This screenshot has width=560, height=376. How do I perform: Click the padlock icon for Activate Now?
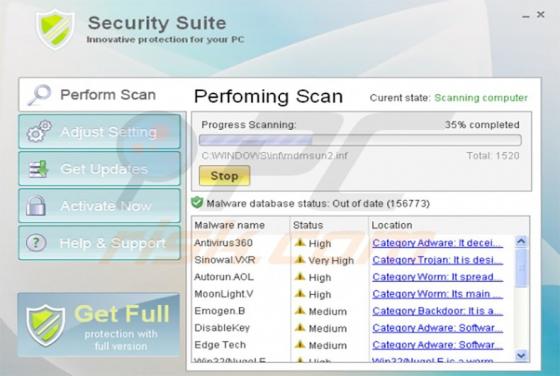[36, 206]
